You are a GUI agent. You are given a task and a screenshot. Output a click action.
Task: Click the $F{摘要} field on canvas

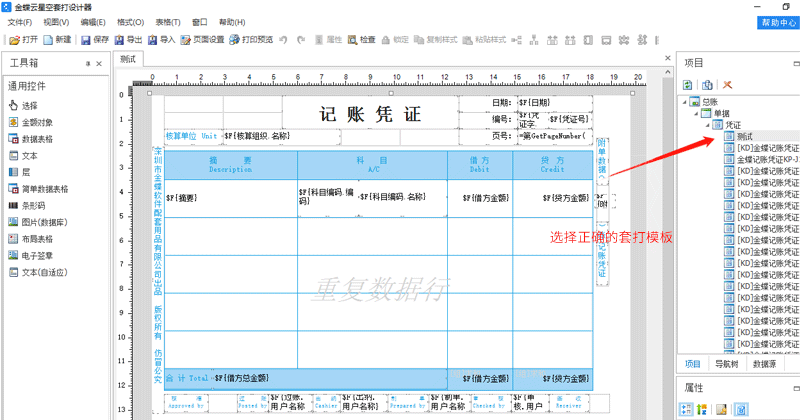tap(182, 198)
